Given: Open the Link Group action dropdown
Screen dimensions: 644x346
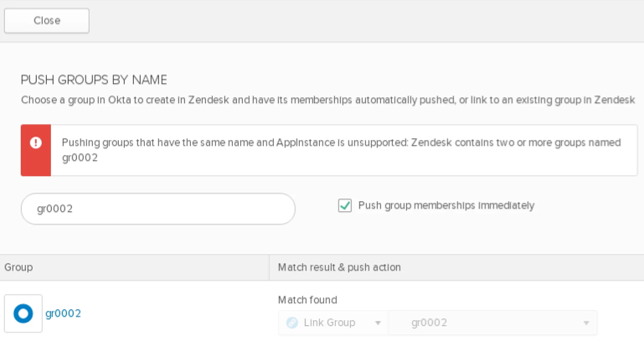Looking at the screenshot, I should [x=332, y=323].
